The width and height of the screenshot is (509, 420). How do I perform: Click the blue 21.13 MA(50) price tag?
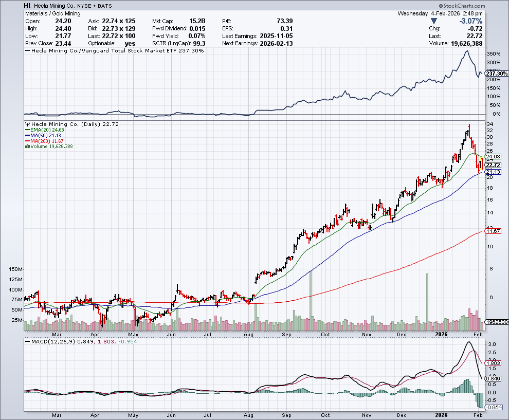493,172
